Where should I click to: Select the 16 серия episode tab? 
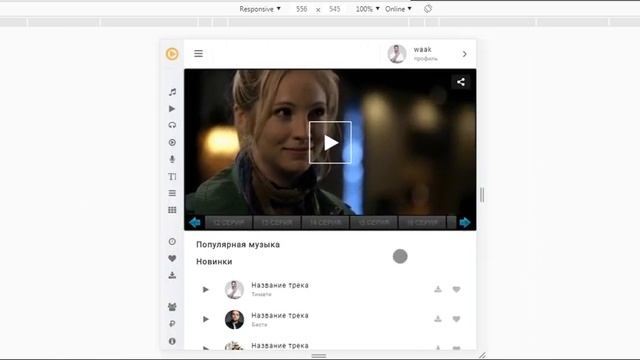tap(422, 222)
